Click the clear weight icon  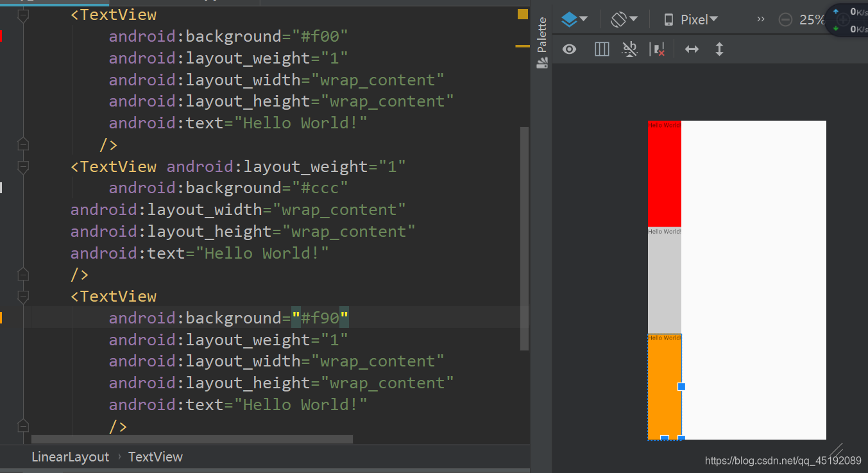click(x=658, y=49)
